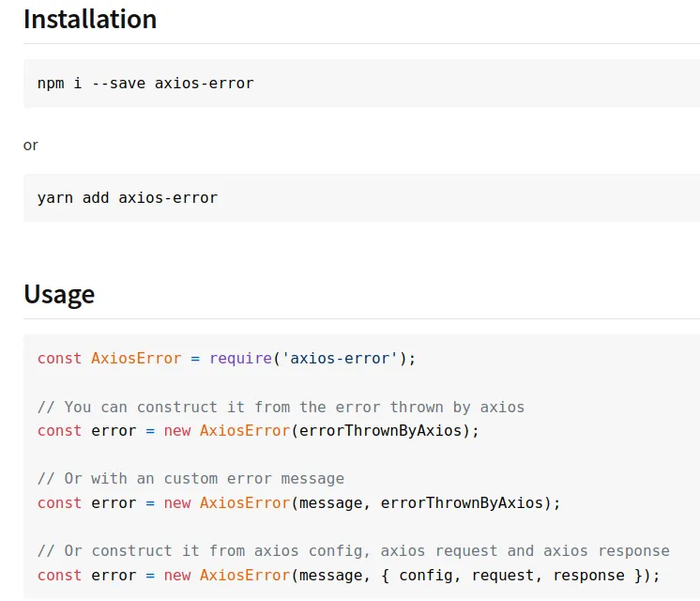Image resolution: width=700 pixels, height=601 pixels.
Task: Click errorThrownByAxios in the message constructor line
Action: pos(462,502)
